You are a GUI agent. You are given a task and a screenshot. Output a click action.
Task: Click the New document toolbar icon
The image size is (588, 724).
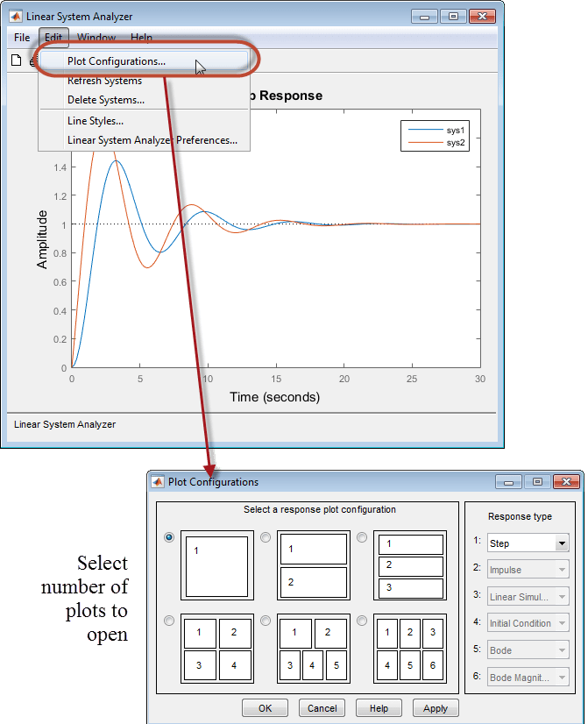tap(16, 60)
